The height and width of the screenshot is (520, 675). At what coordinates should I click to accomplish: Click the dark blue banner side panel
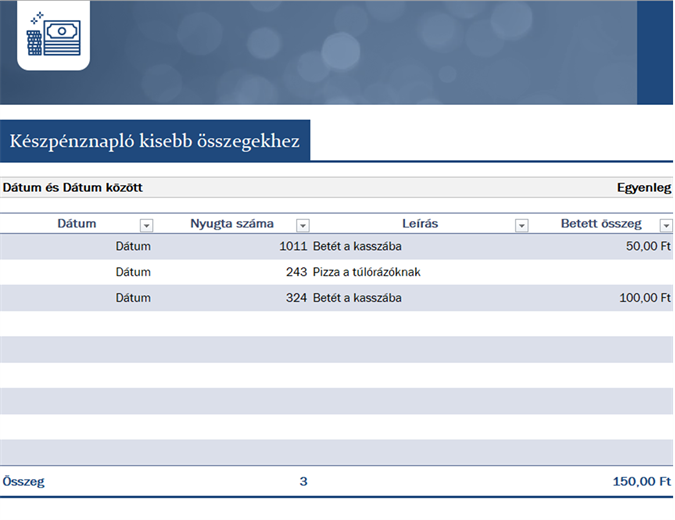(x=655, y=52)
